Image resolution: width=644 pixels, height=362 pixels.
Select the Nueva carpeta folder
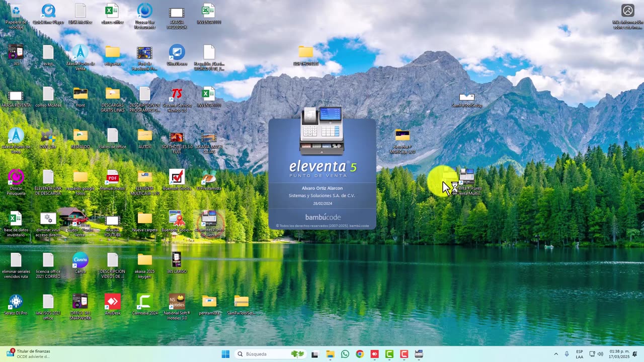(x=145, y=222)
